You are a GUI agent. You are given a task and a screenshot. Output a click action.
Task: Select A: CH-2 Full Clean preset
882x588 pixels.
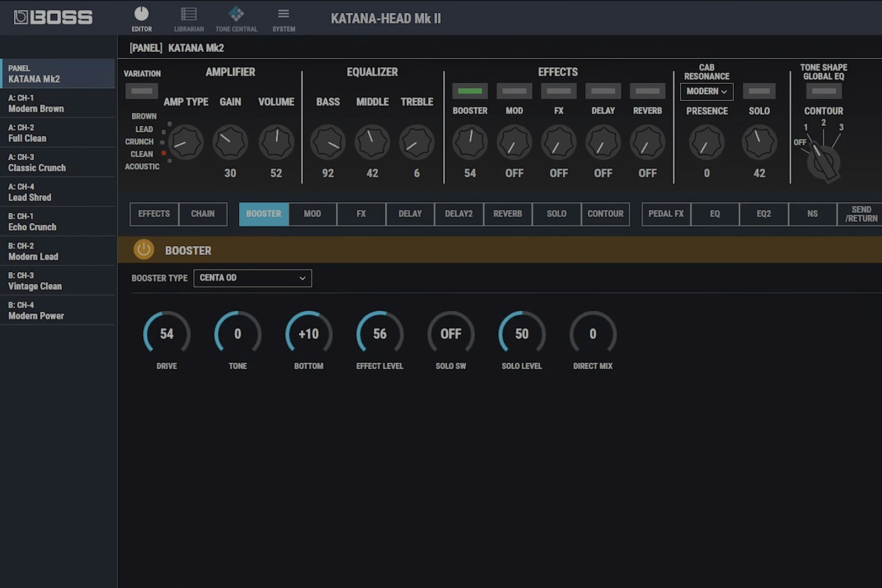coord(57,133)
